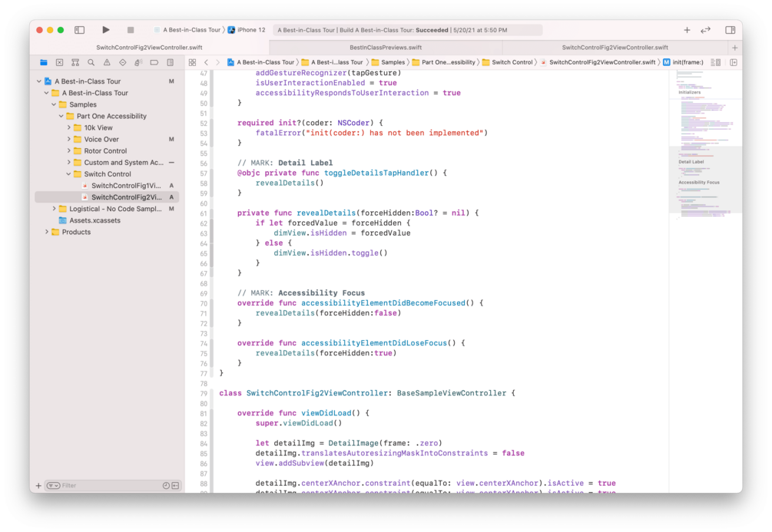This screenshot has height=532, width=772.
Task: Open the Find navigator magnifier icon
Action: (91, 62)
